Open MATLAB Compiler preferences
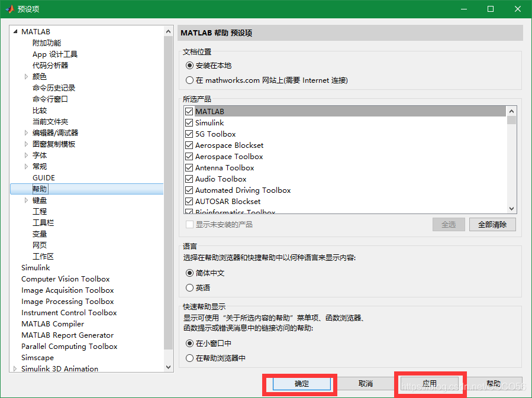Screen dimensions: 532x398 pos(53,323)
